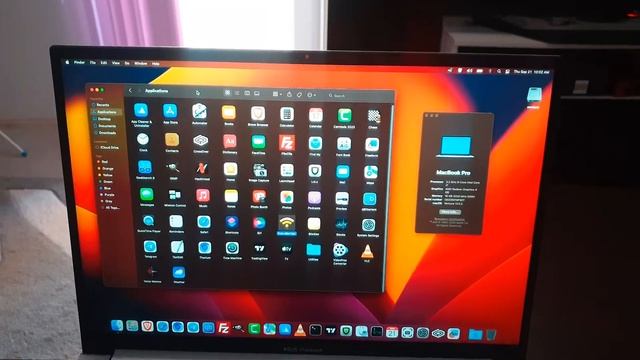
Task: Select the Orange tag in sidebar
Action: click(107, 168)
